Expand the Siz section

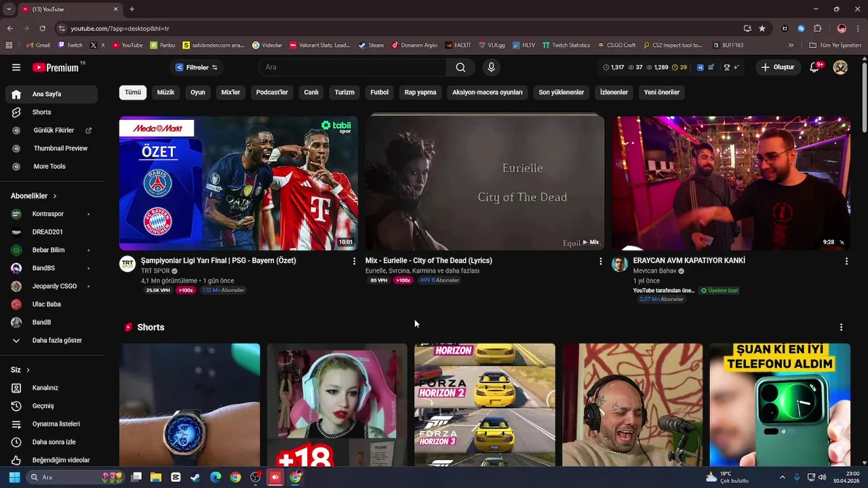[20, 370]
